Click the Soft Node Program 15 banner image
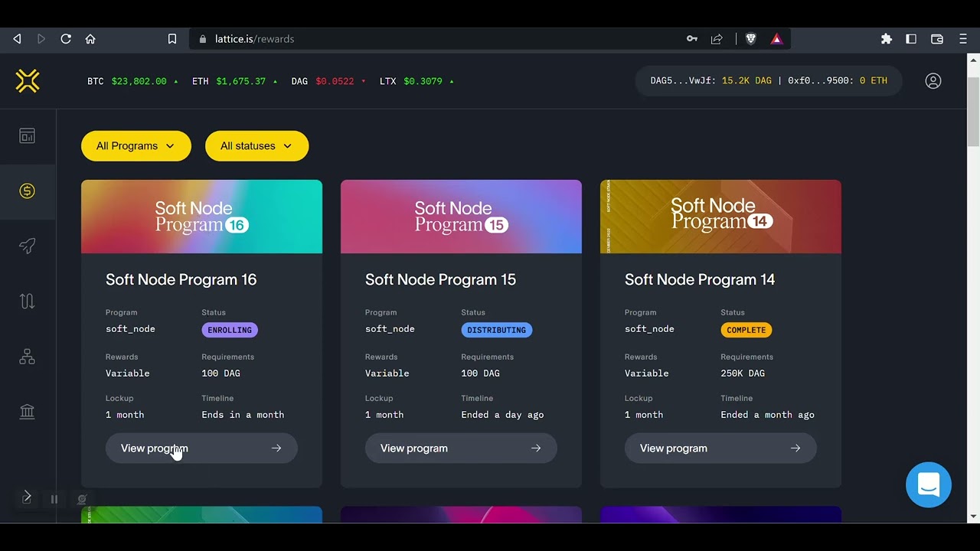 [x=461, y=217]
